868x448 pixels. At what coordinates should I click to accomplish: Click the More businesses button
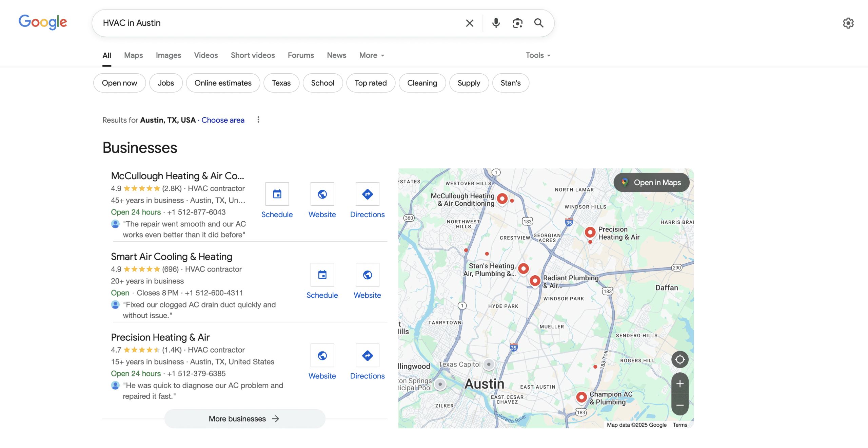[245, 418]
